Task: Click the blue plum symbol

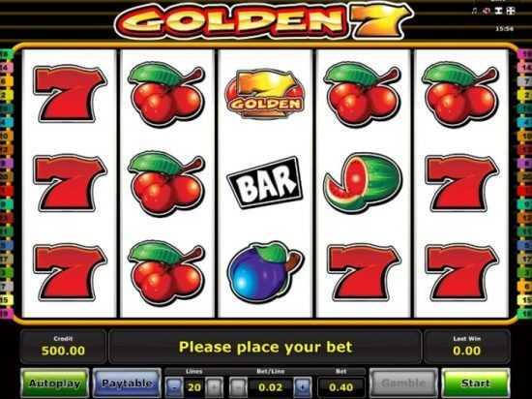Action: 265,272
